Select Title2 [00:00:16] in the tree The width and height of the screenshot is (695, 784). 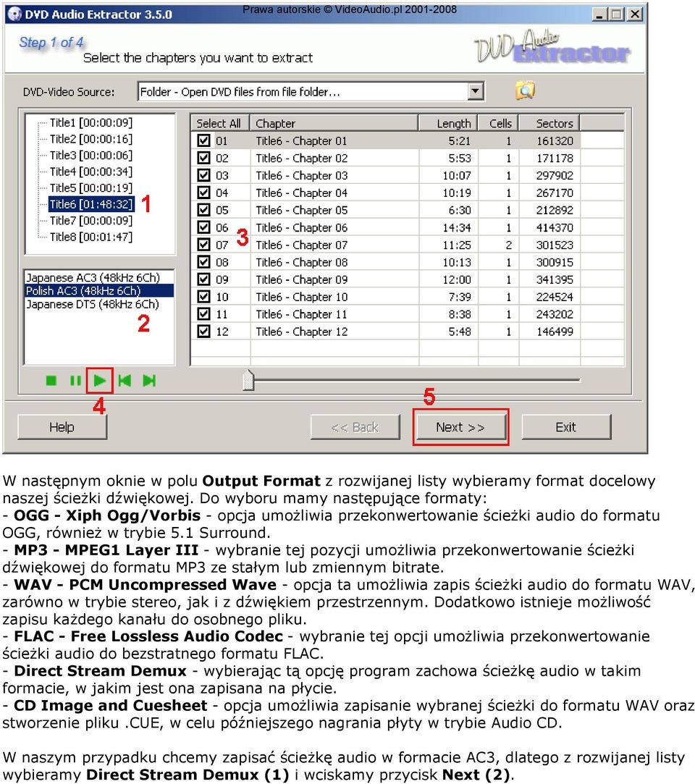coord(91,139)
